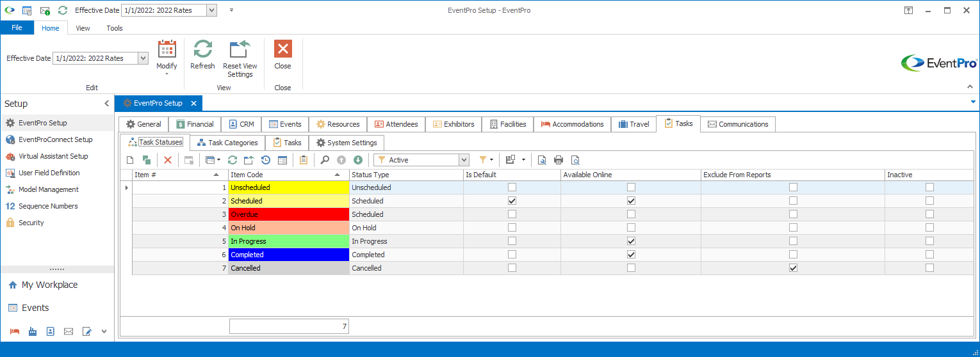Switch to the Tools ribbon tab

(x=115, y=28)
